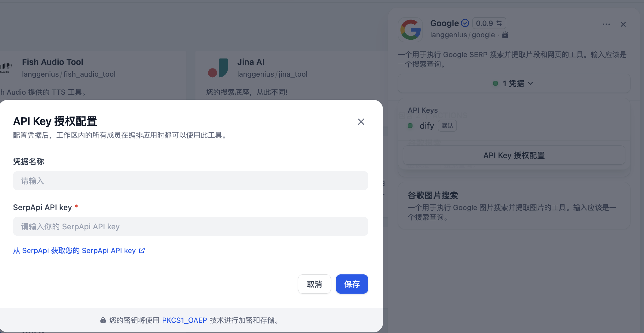
Task: Click the external link icon beside SerpApi link
Action: tap(142, 250)
